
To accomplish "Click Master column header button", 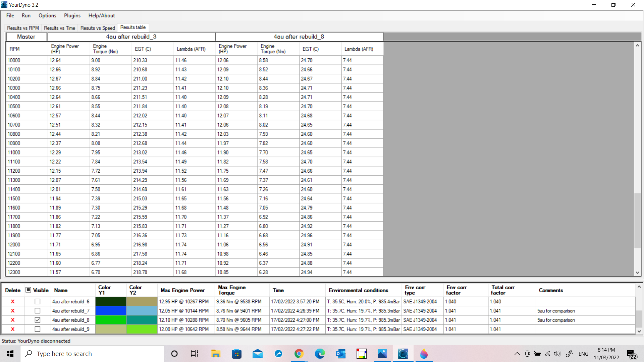I will 26,37.
